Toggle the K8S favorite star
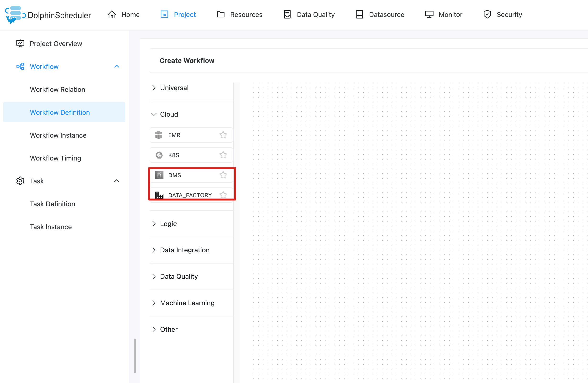The height and width of the screenshot is (383, 588). click(x=223, y=155)
